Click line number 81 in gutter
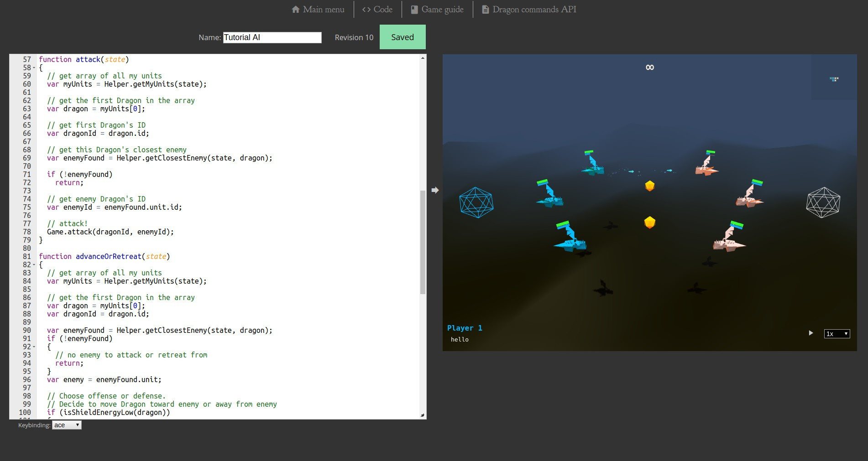 click(x=27, y=256)
